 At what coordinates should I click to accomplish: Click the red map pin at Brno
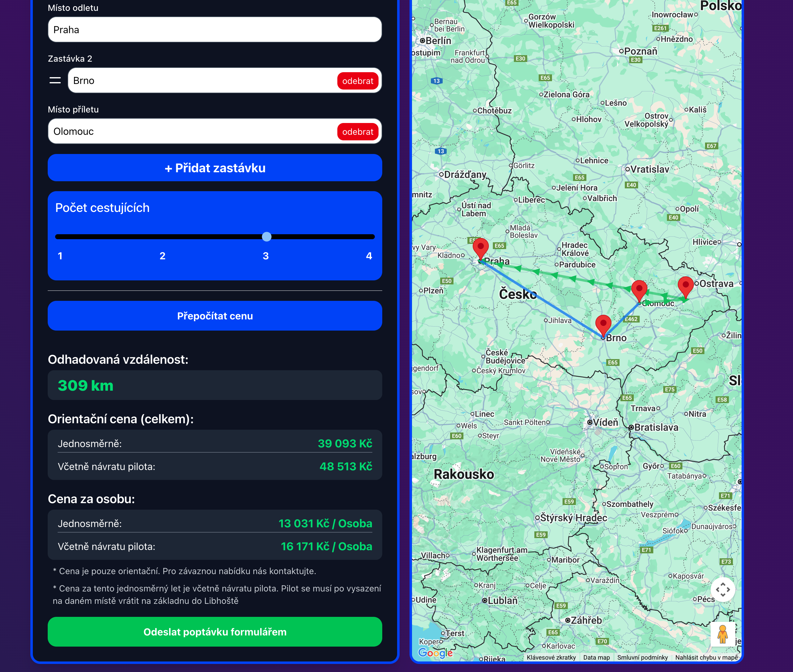coord(603,324)
